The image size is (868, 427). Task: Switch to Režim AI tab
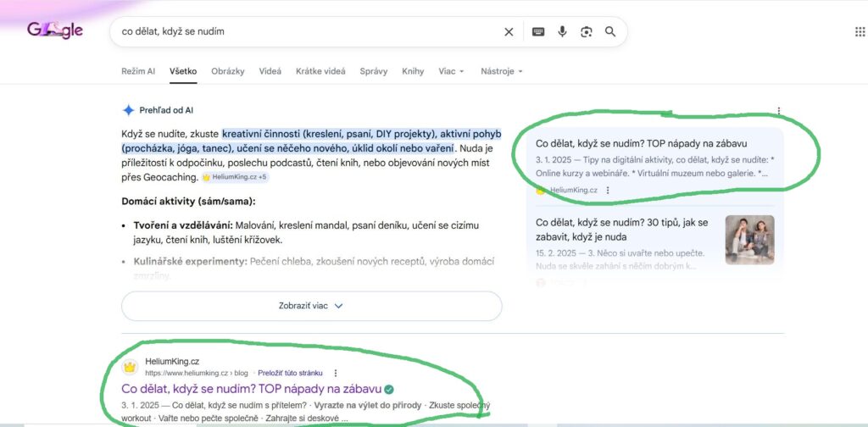(138, 71)
